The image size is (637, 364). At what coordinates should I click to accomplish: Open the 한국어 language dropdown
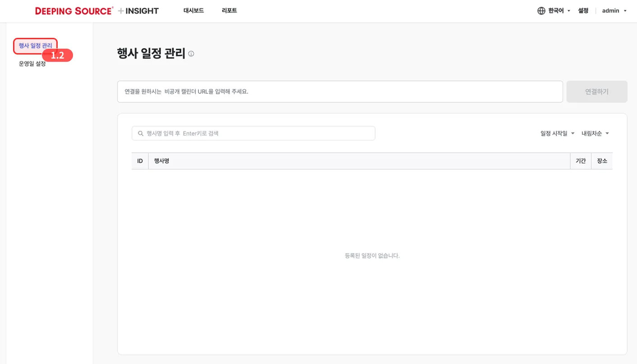coord(559,11)
